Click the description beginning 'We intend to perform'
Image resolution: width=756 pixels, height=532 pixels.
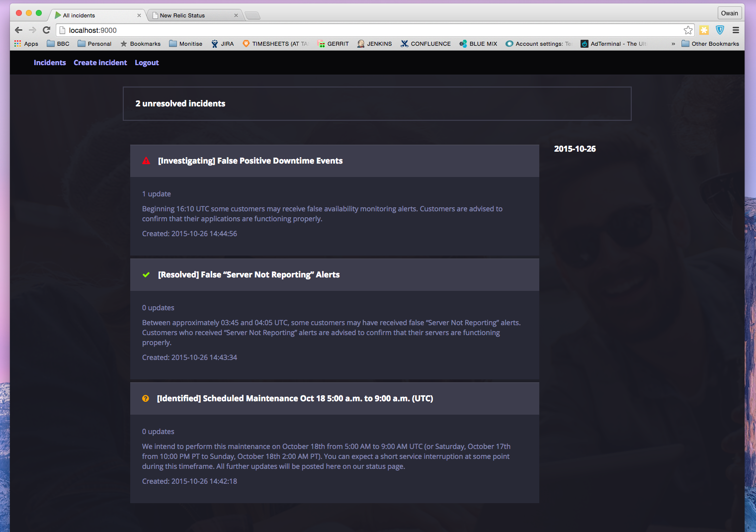pos(326,456)
